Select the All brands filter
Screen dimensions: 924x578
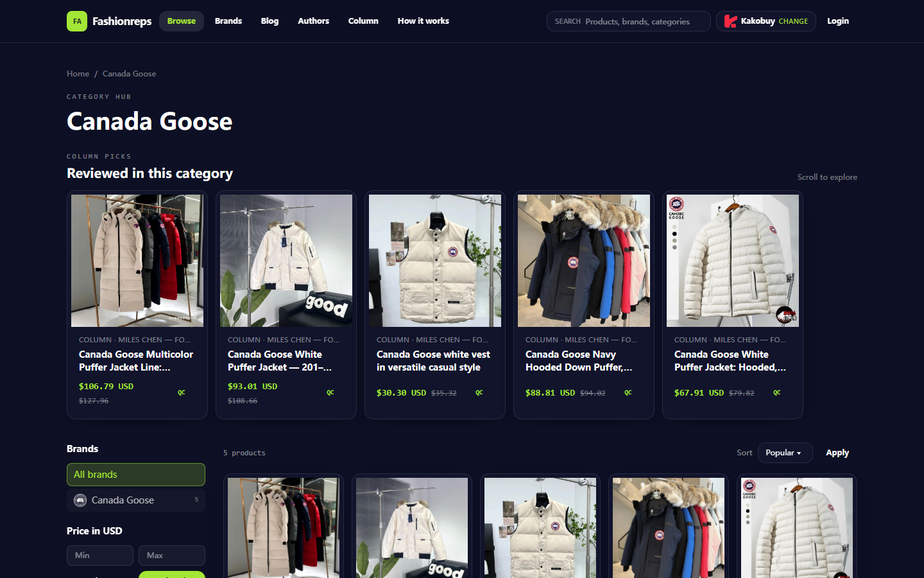tap(136, 475)
